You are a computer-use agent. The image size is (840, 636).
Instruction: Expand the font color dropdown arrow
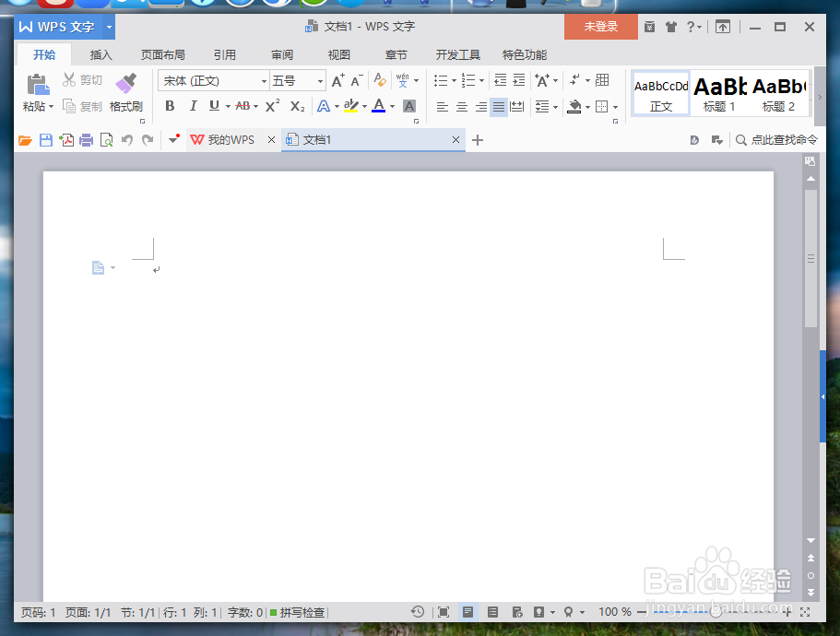392,107
